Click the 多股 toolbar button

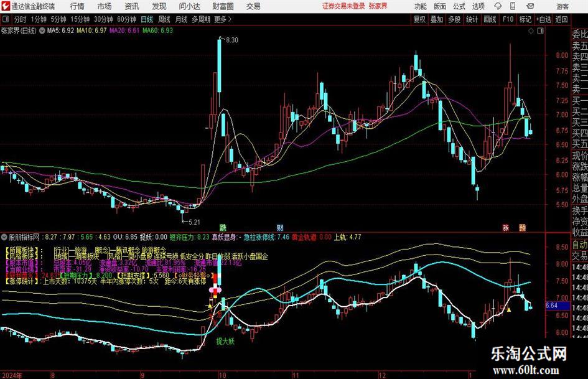(x=454, y=19)
